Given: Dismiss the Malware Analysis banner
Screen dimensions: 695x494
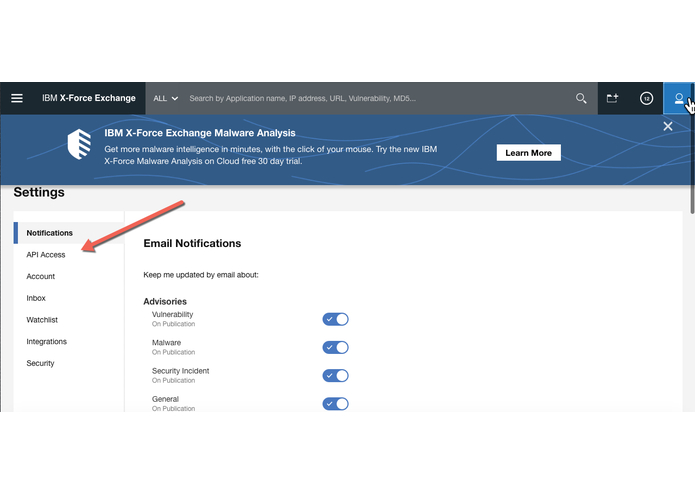Looking at the screenshot, I should tap(668, 126).
